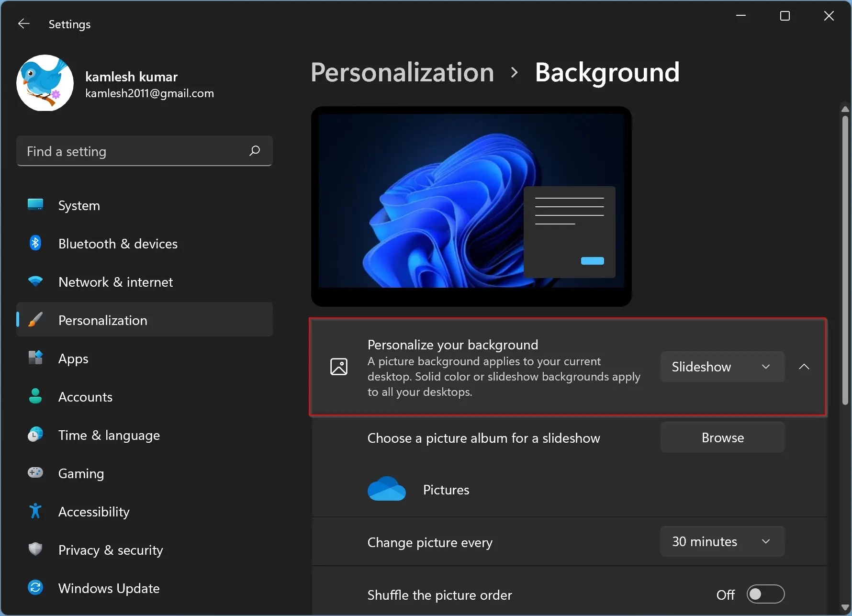Click the OneDrive cloud Pictures icon
The height and width of the screenshot is (616, 852).
click(x=386, y=489)
